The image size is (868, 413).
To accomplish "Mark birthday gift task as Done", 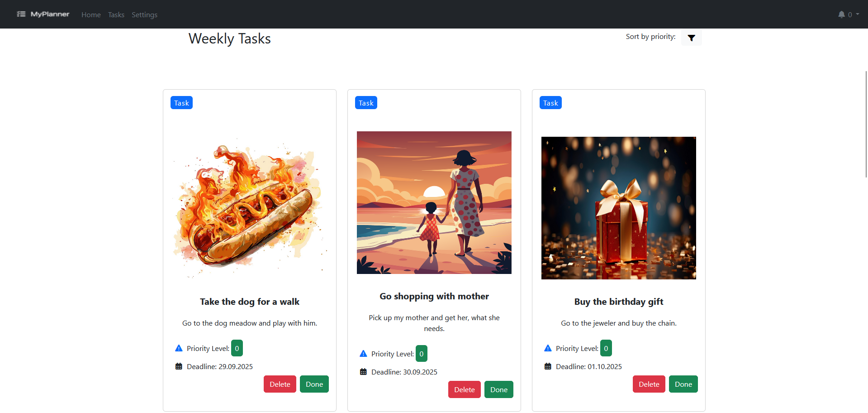I will click(683, 384).
